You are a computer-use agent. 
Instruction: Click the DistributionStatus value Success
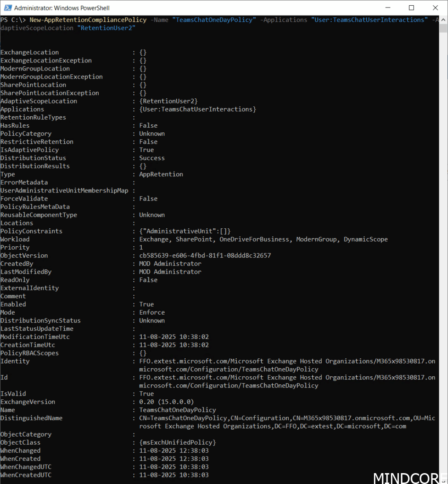click(x=152, y=158)
